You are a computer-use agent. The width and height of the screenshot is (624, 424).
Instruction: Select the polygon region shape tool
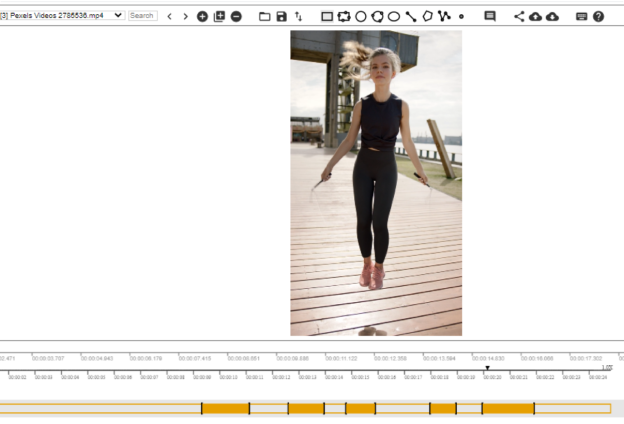click(x=427, y=16)
